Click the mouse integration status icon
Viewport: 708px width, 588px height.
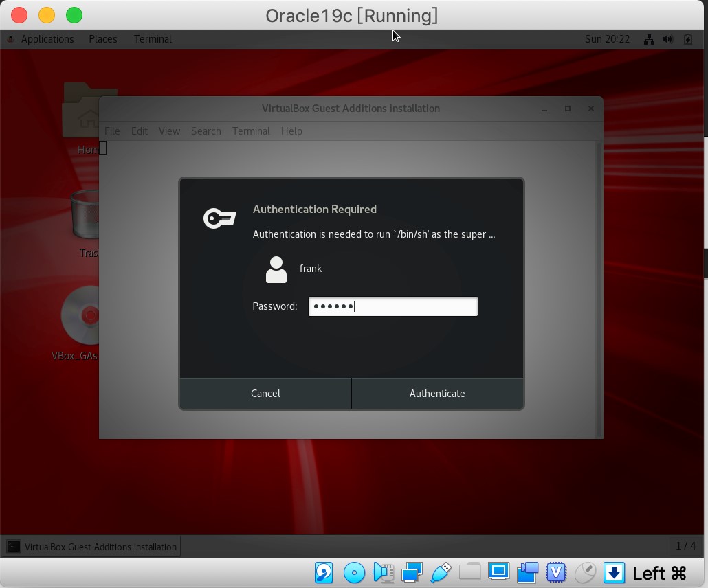[x=585, y=573]
